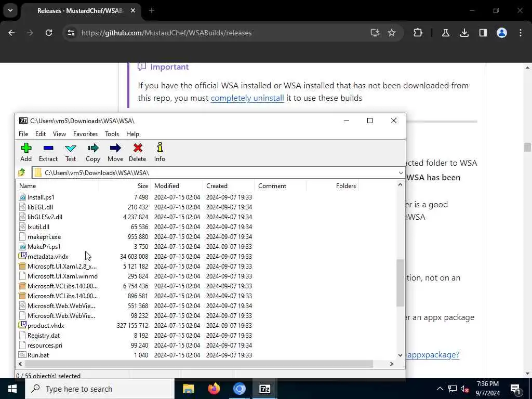Sort files by Name column
The image size is (532, 399).
point(58,186)
